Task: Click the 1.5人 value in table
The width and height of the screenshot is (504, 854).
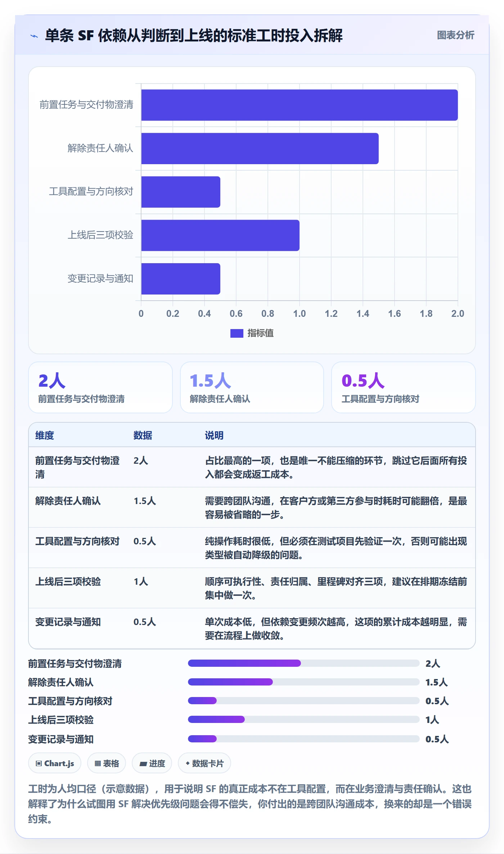Action: [145, 501]
